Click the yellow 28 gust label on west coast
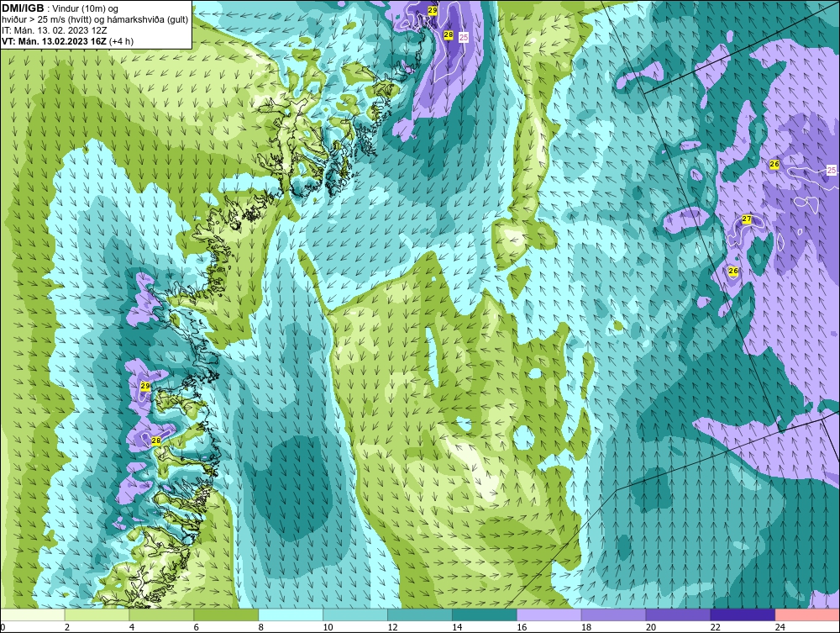Viewport: 840px width, 633px height. pos(156,440)
